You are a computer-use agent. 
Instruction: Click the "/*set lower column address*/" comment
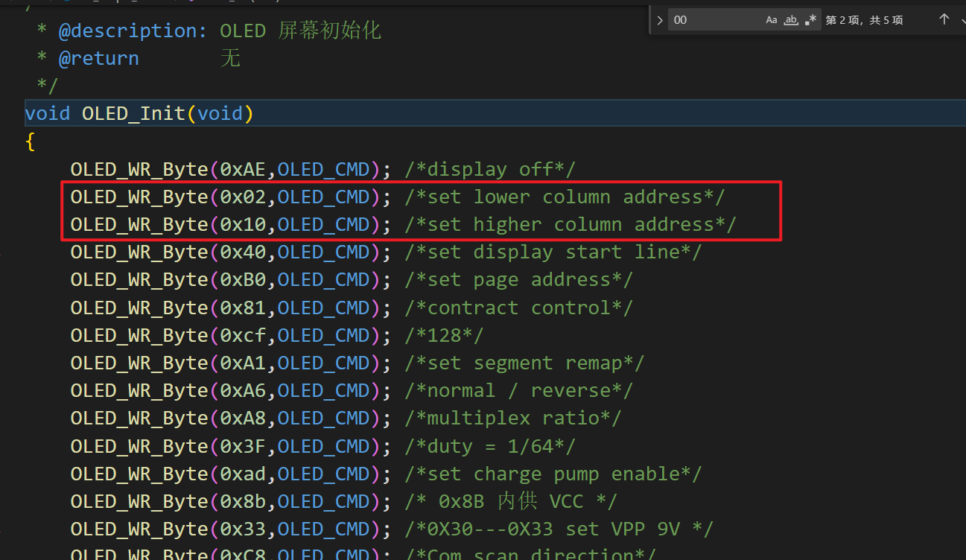click(565, 197)
